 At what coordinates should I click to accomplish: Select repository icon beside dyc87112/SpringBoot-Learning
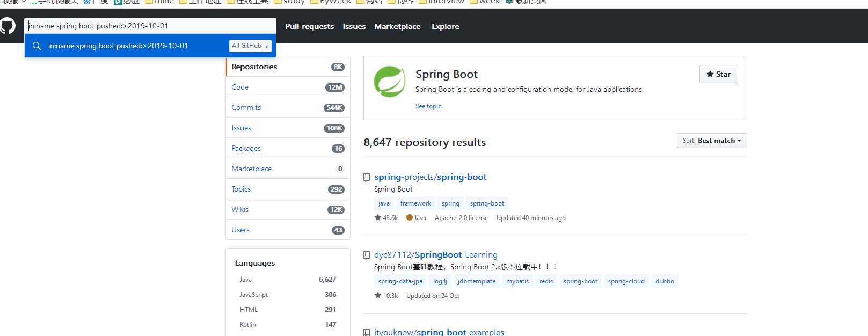(367, 255)
